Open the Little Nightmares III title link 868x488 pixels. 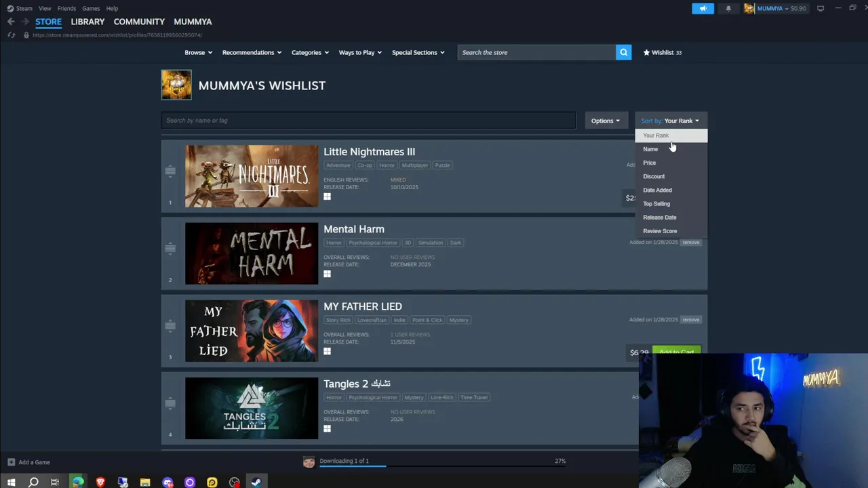369,152
